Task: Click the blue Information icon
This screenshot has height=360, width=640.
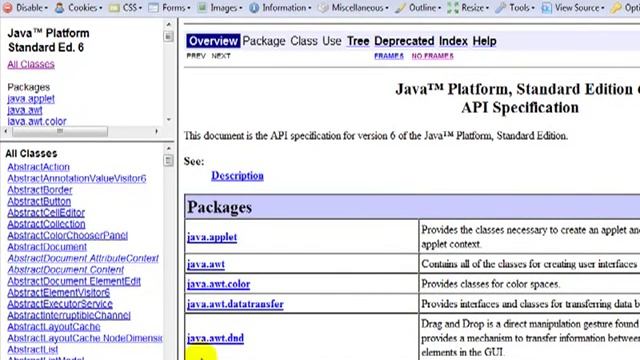Action: tap(254, 7)
